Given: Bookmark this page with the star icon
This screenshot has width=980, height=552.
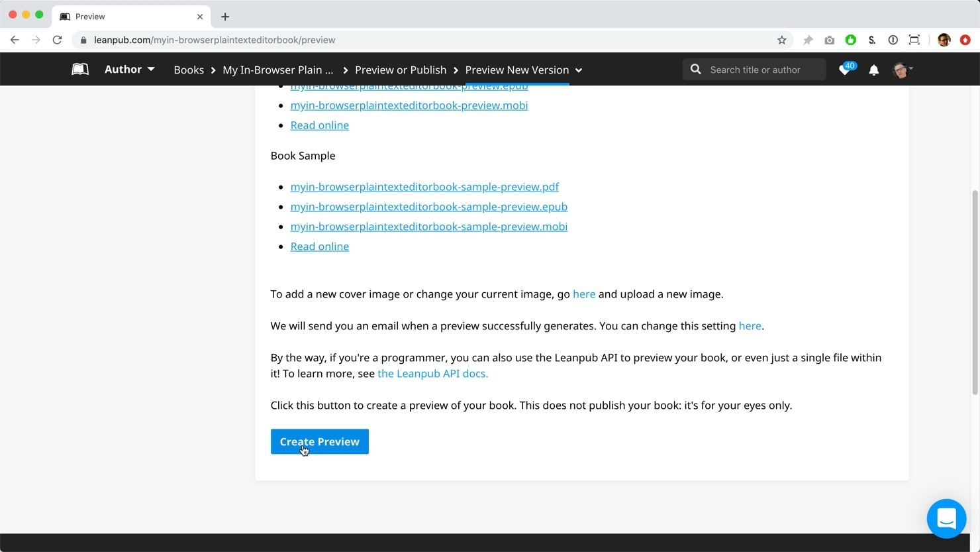Looking at the screenshot, I should click(781, 40).
